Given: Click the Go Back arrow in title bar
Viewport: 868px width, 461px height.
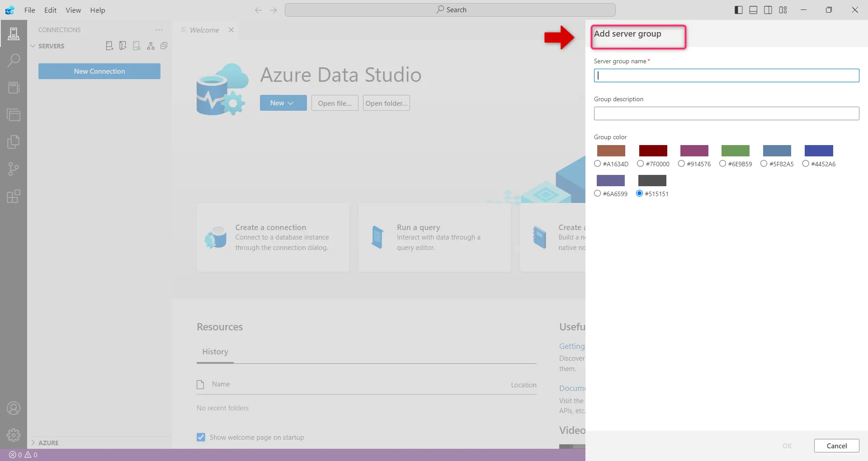Looking at the screenshot, I should (x=258, y=10).
